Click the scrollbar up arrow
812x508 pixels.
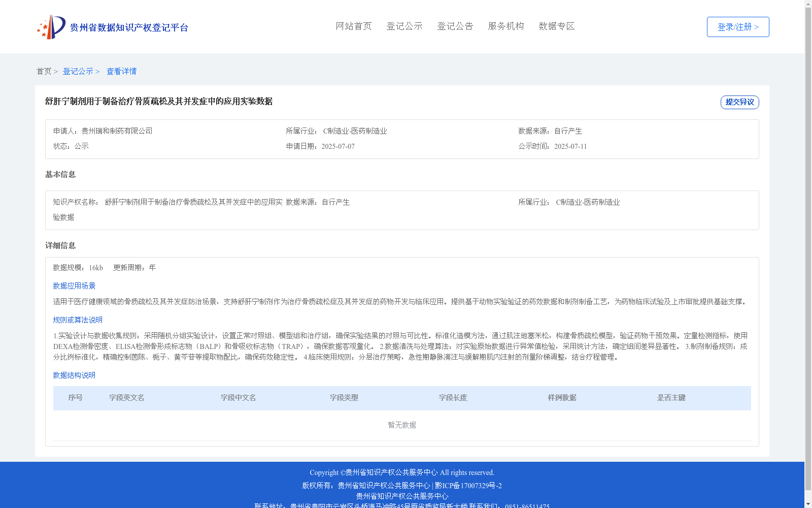[808, 4]
